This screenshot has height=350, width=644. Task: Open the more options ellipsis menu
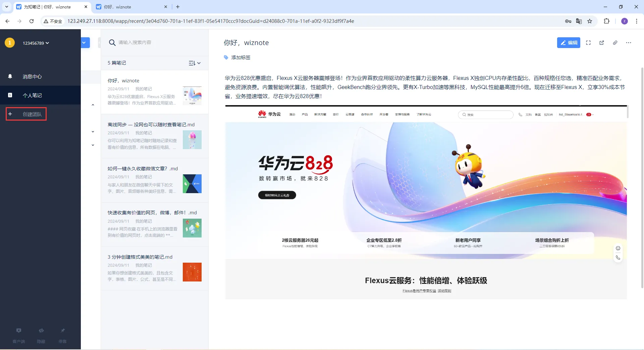[629, 43]
